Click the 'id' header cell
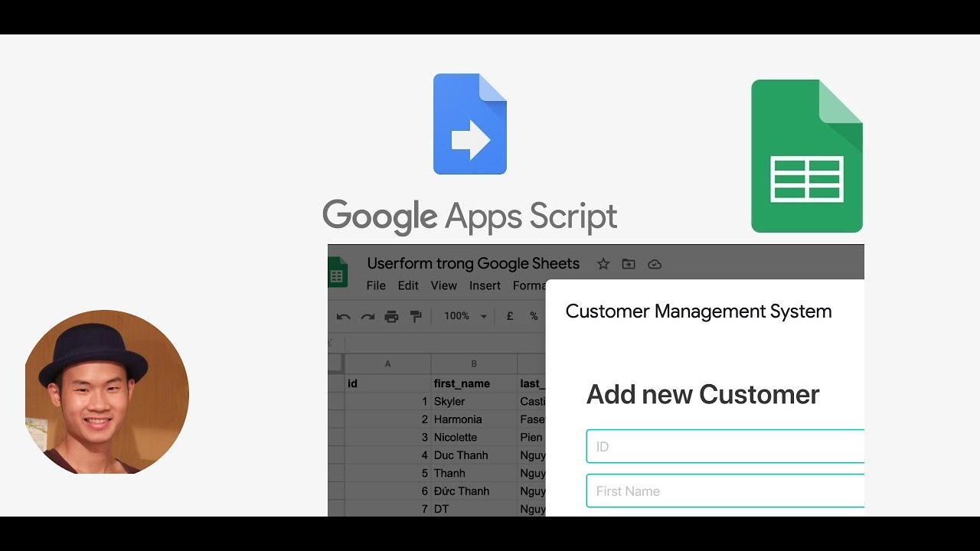This screenshot has width=980, height=551. 387,383
